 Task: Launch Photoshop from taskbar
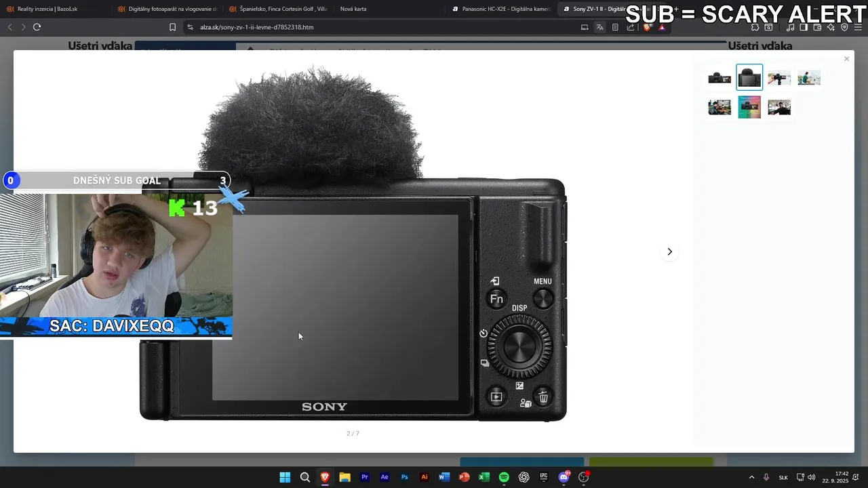pos(404,477)
